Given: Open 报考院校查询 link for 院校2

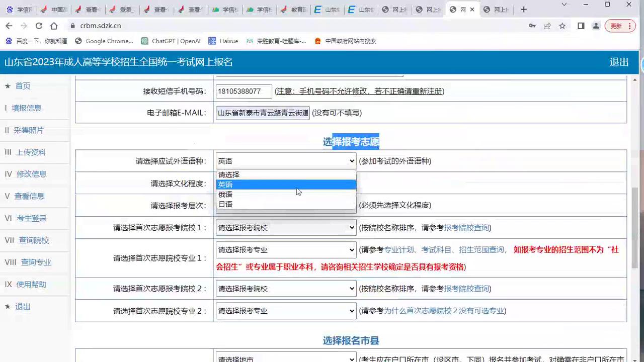Looking at the screenshot, I should (x=466, y=289).
